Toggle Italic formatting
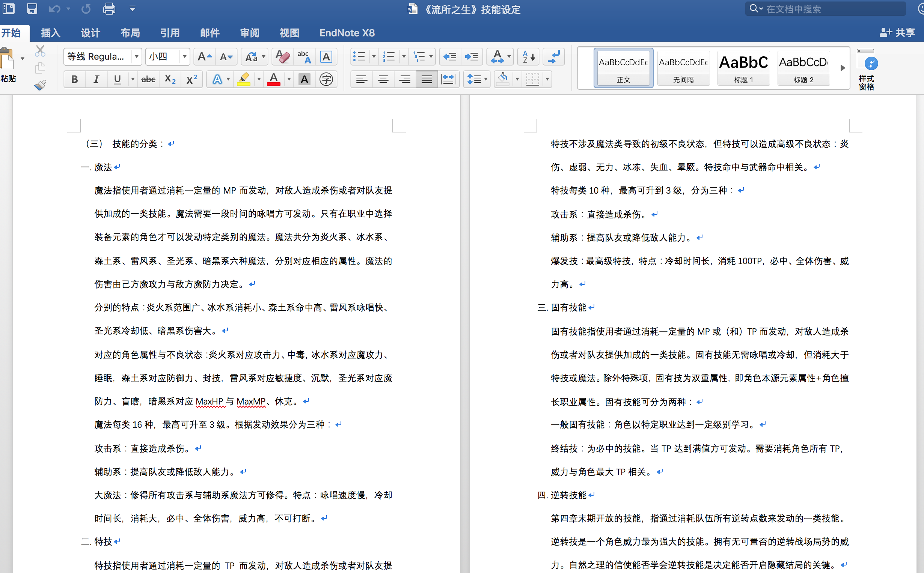Screen dimensions: 924x573 click(x=96, y=79)
